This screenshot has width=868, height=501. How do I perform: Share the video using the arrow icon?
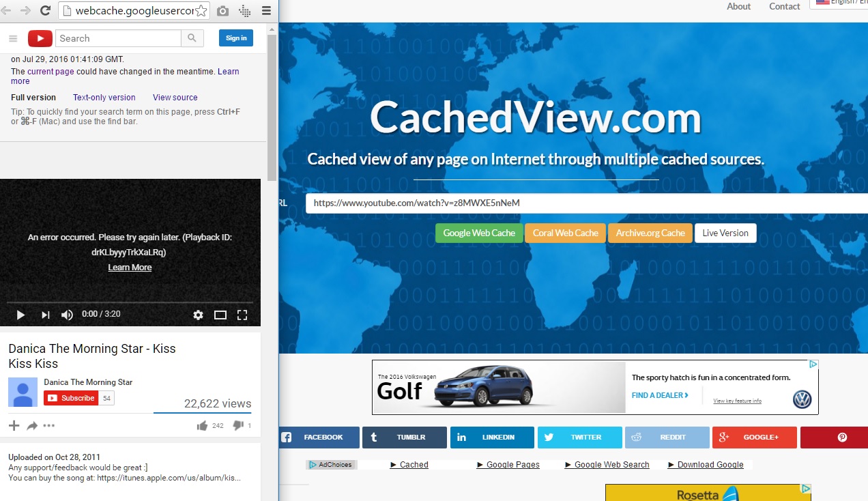pos(32,425)
